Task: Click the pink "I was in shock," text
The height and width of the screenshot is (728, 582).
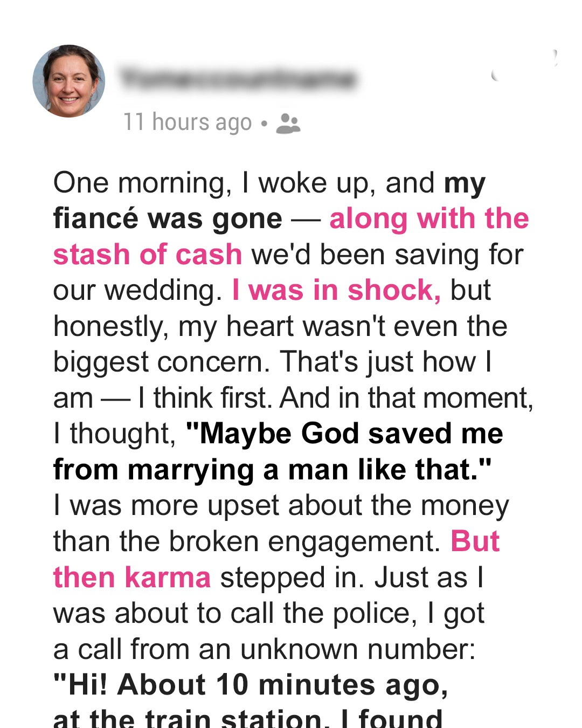Action: pos(336,290)
